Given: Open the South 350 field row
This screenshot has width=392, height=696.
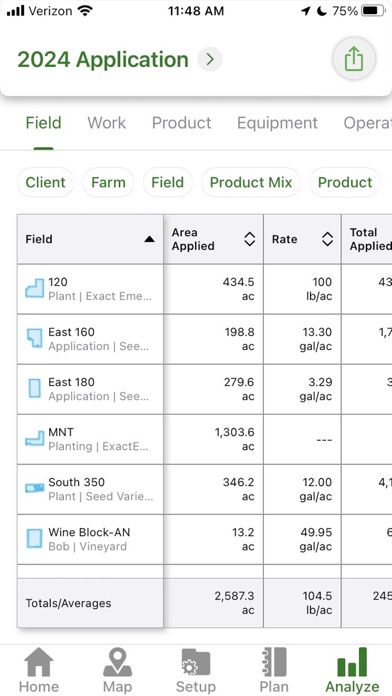Looking at the screenshot, I should coord(205,489).
